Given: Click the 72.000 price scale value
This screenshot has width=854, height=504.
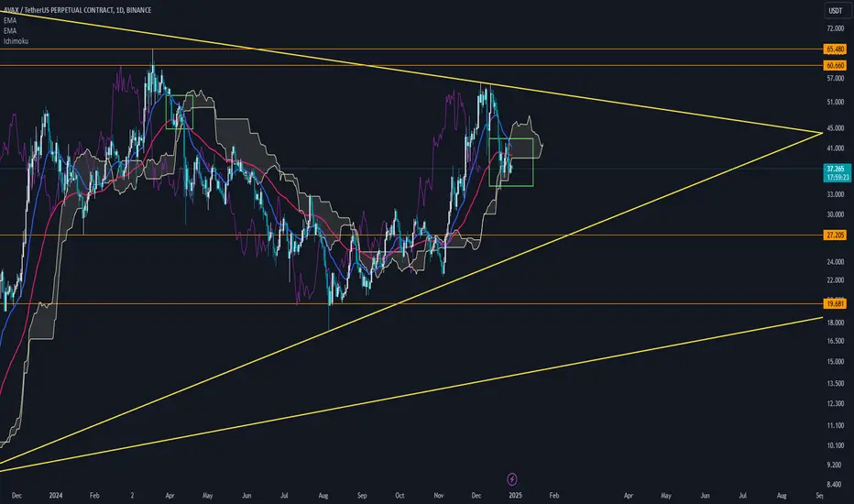Looking at the screenshot, I should pyautogui.click(x=835, y=28).
